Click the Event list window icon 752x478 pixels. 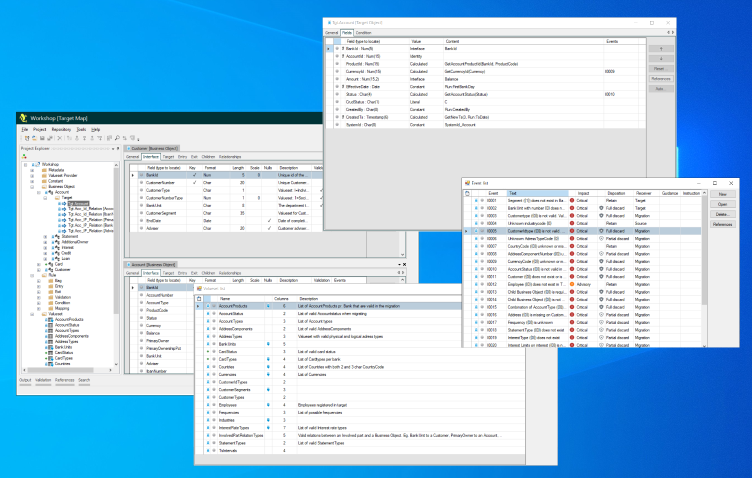(467, 183)
